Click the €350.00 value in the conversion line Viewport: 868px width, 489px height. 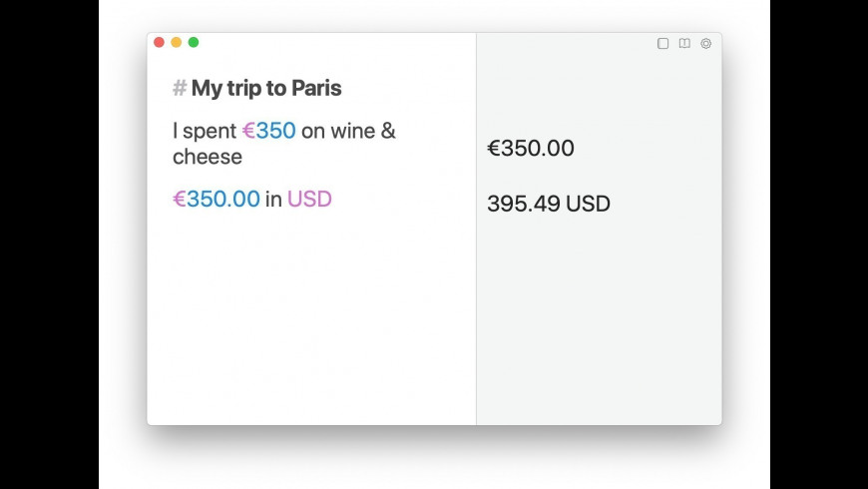(217, 199)
